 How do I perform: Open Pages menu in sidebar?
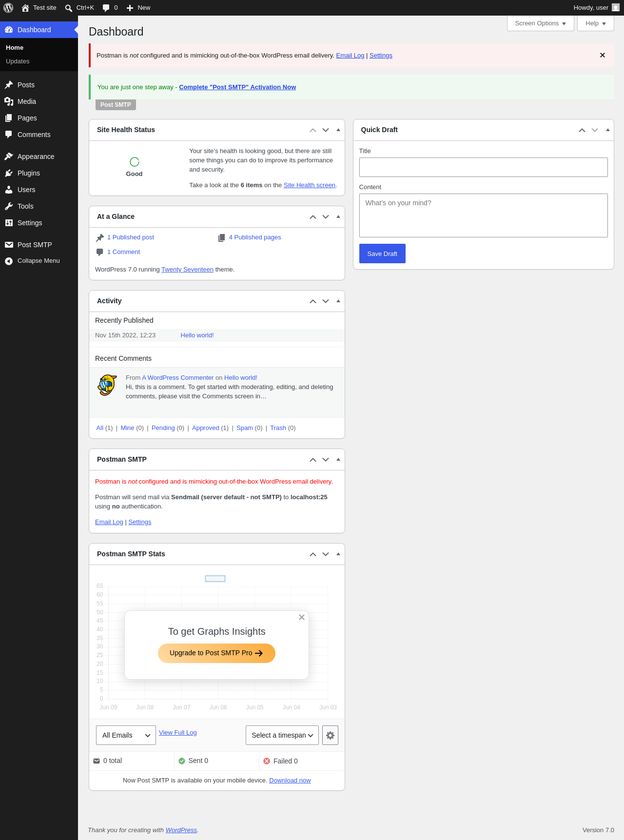coord(39,118)
